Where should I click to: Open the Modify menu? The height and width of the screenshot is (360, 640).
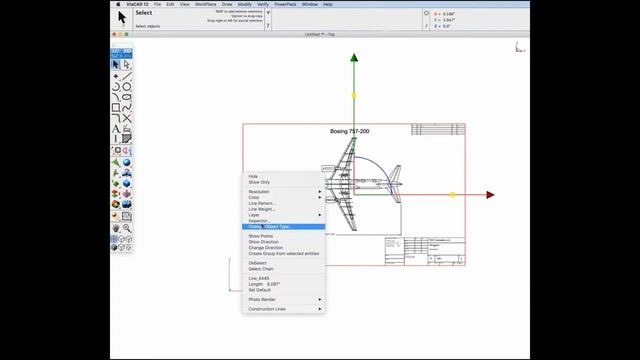[244, 4]
